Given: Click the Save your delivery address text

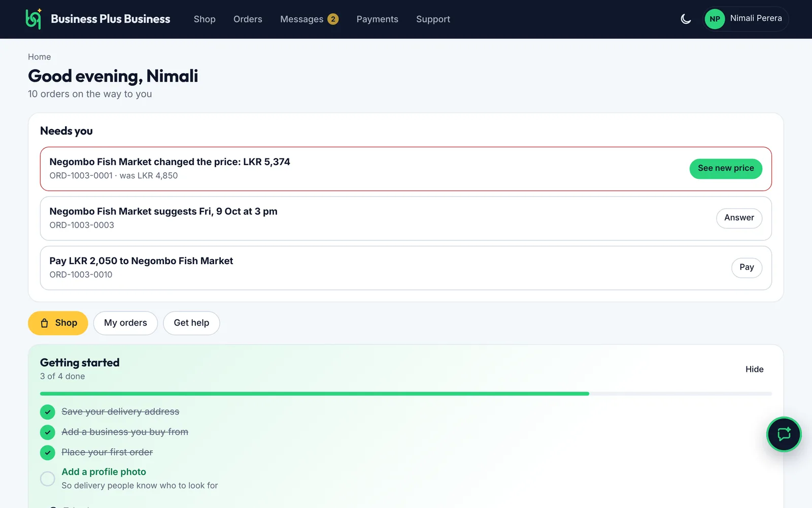Looking at the screenshot, I should 120,411.
